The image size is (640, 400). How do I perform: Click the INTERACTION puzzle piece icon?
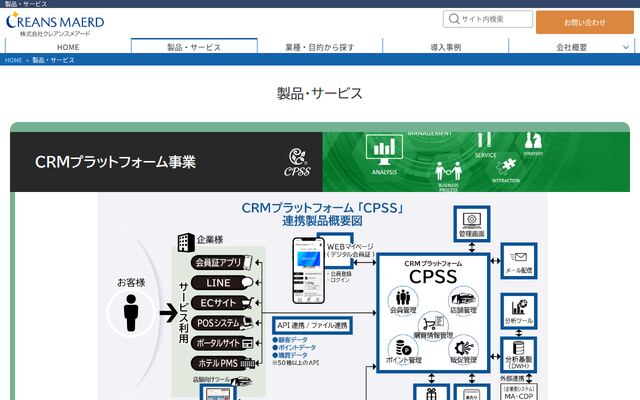click(x=506, y=167)
